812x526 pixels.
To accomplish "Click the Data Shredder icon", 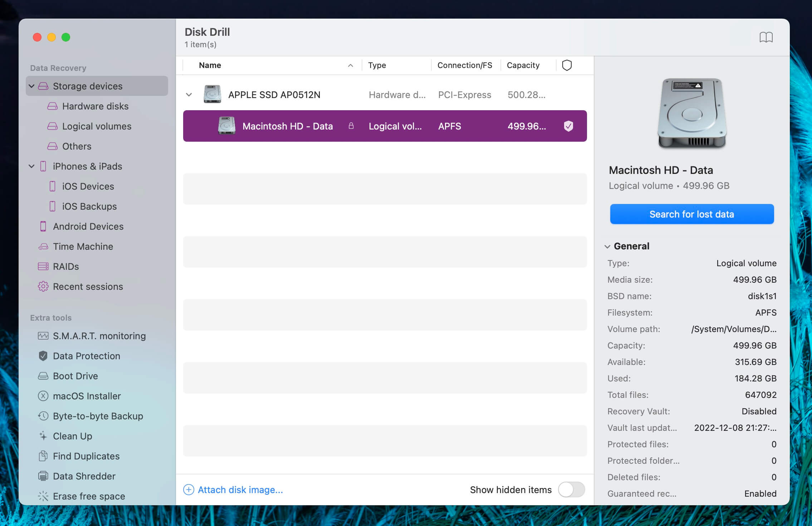I will tap(43, 476).
